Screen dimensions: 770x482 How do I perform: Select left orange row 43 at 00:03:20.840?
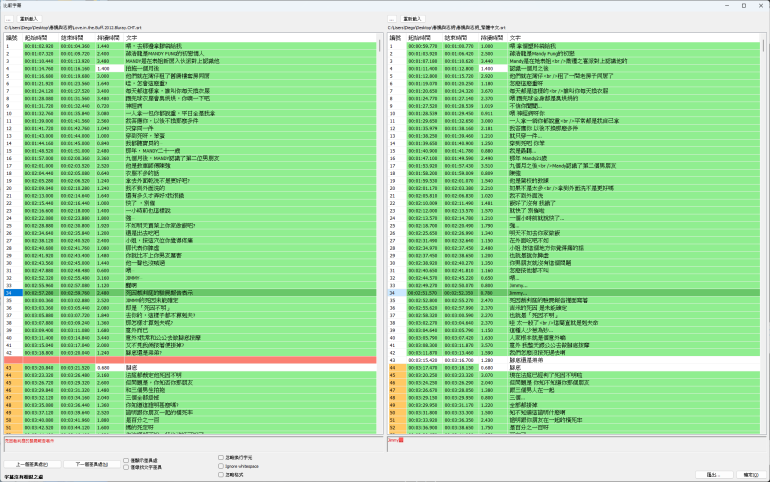[190, 368]
